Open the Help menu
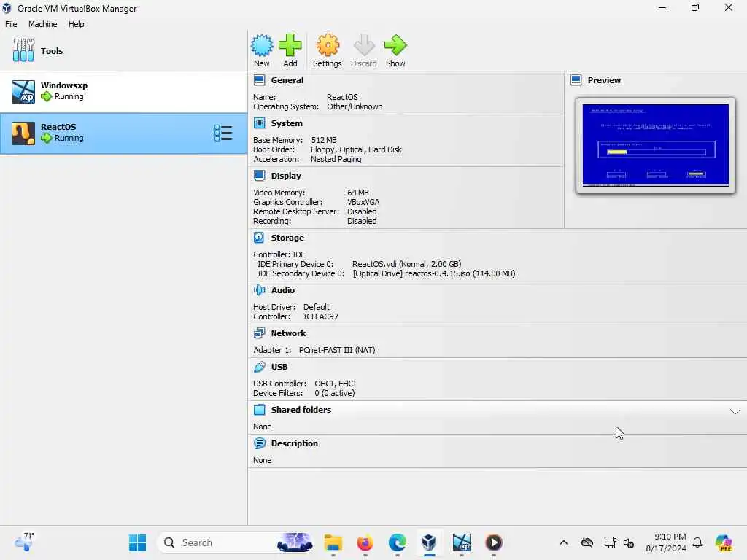747x560 pixels. point(76,24)
